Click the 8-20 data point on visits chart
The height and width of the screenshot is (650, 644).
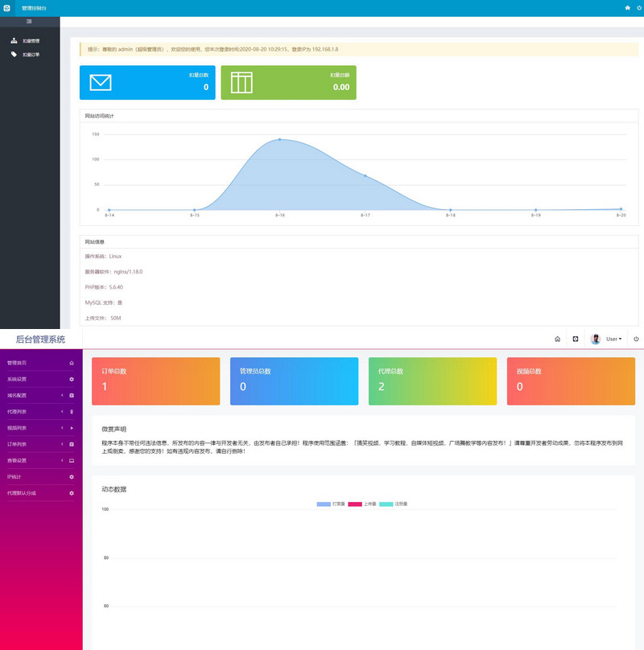click(621, 209)
